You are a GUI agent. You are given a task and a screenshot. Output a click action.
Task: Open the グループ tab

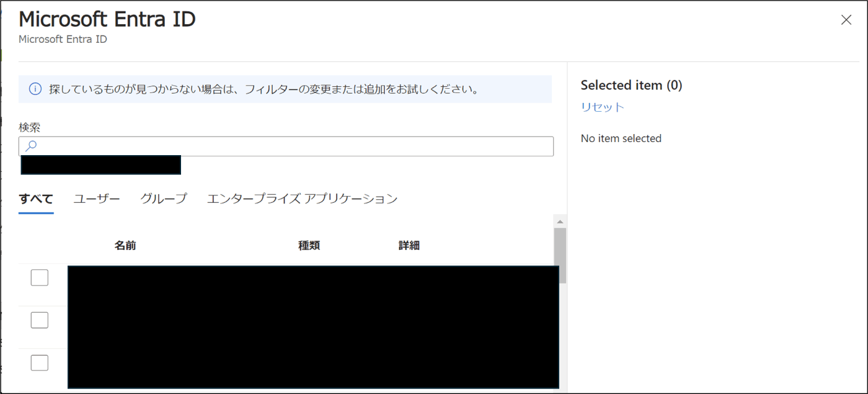point(163,199)
